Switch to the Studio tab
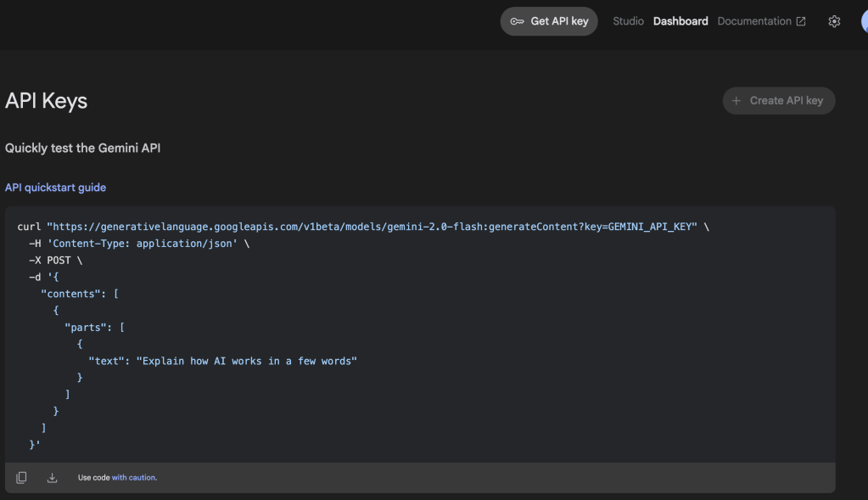868x500 pixels. (x=628, y=21)
